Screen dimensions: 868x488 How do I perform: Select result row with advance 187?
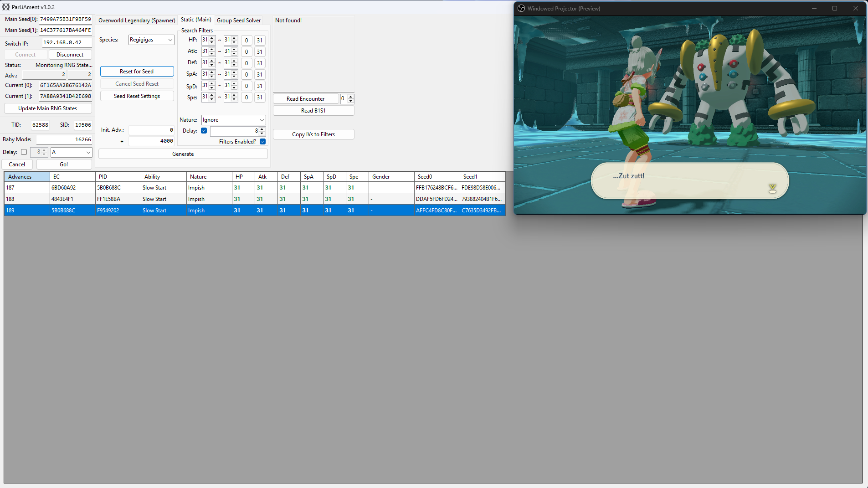[255, 188]
